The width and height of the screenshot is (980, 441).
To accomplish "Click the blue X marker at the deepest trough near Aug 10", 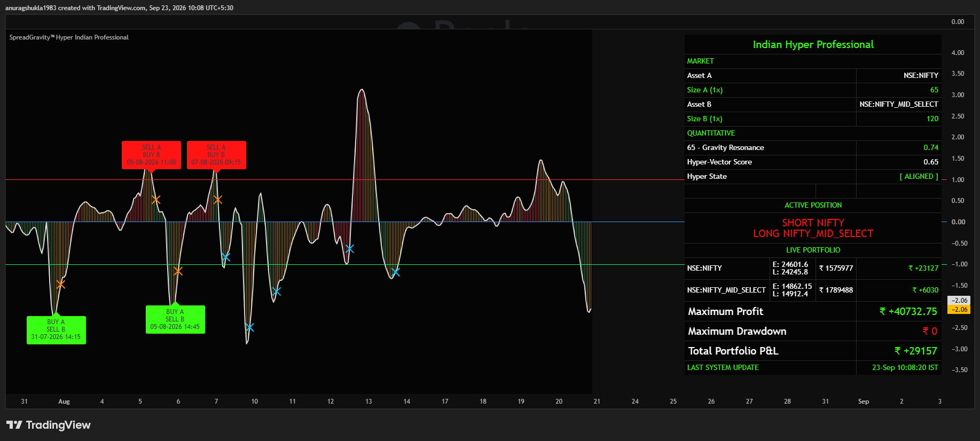I will pyautogui.click(x=249, y=327).
